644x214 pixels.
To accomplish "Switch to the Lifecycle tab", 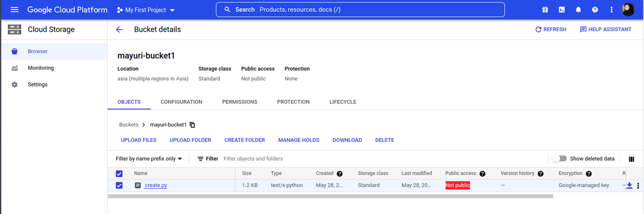I will coord(343,102).
